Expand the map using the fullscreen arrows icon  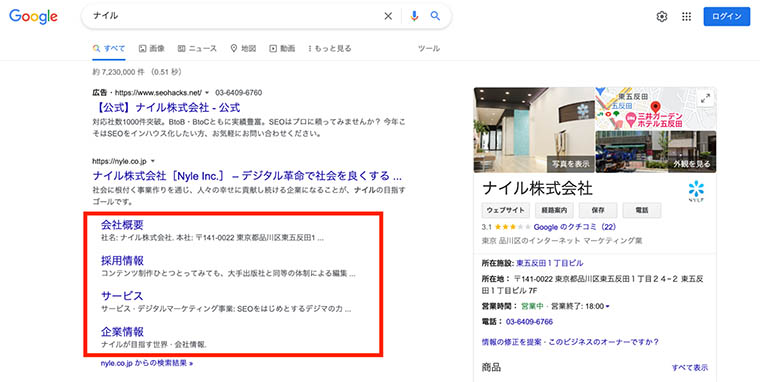705,98
